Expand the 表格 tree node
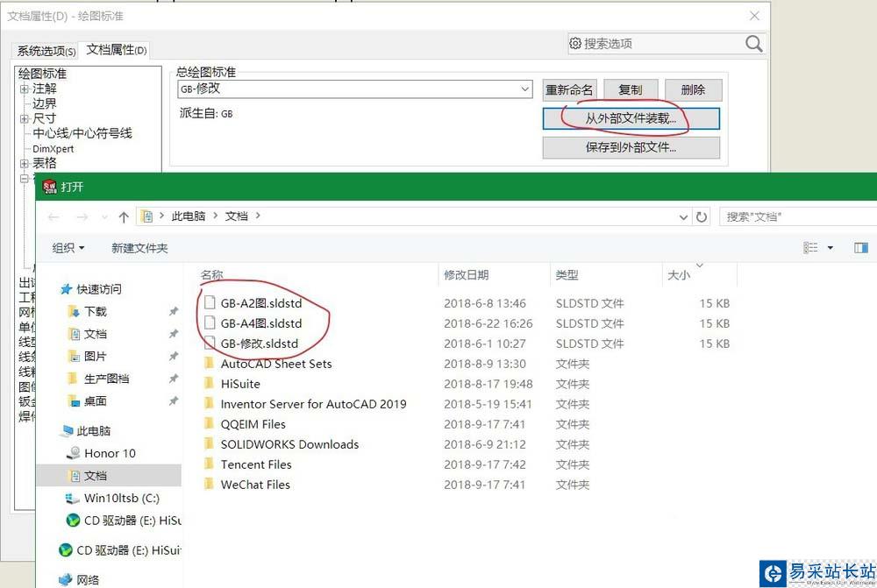 (24, 164)
